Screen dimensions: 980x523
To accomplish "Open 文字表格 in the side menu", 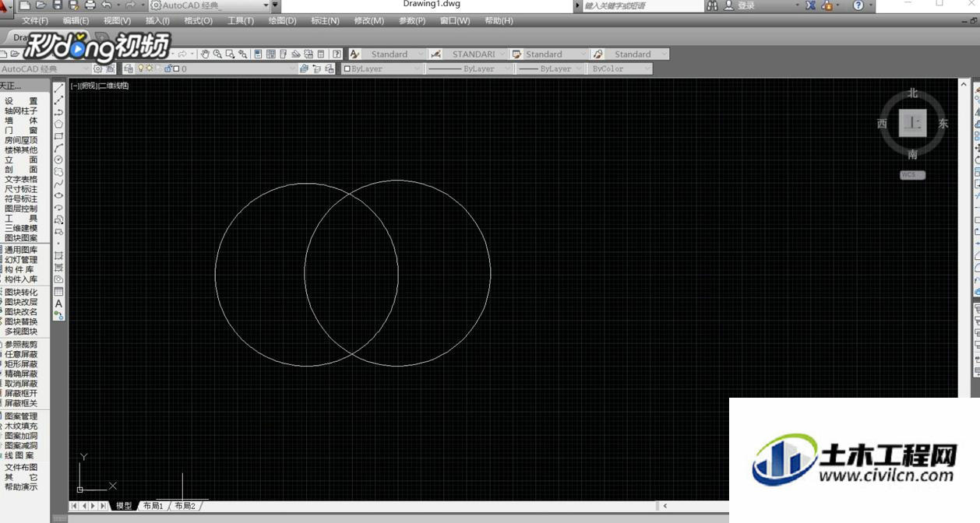I will (21, 180).
